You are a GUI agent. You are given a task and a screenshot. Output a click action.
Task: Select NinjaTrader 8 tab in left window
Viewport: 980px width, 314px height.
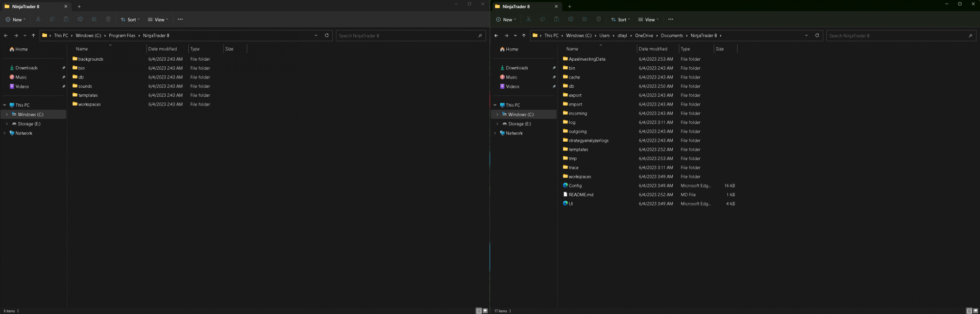(x=36, y=7)
